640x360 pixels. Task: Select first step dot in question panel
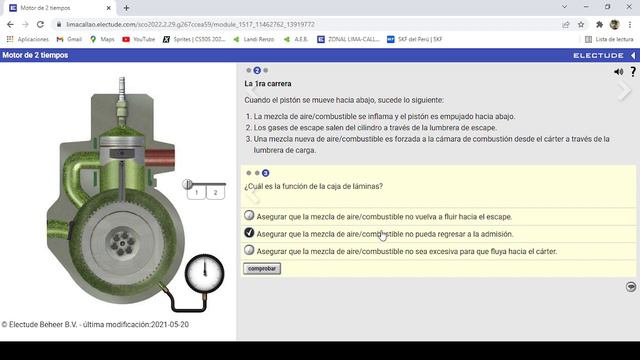coord(249,173)
